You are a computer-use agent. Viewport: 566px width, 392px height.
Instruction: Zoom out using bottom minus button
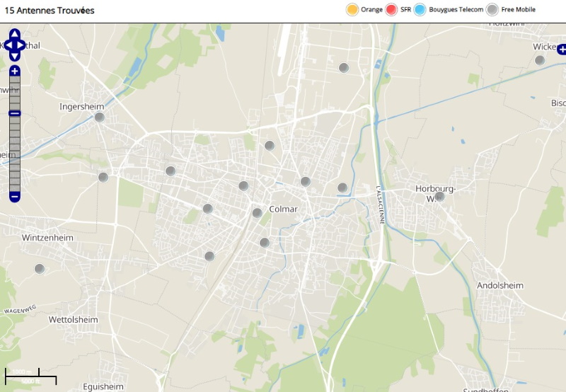point(14,196)
